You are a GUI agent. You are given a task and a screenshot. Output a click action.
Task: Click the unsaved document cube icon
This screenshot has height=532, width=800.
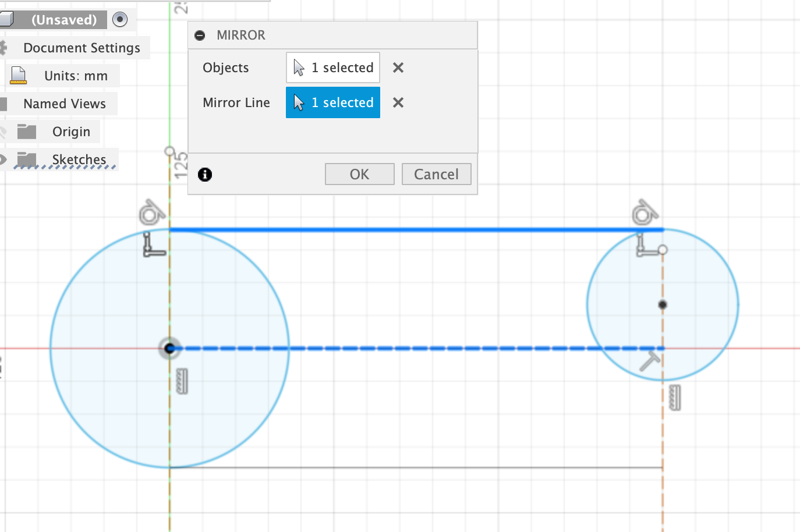pyautogui.click(x=6, y=19)
